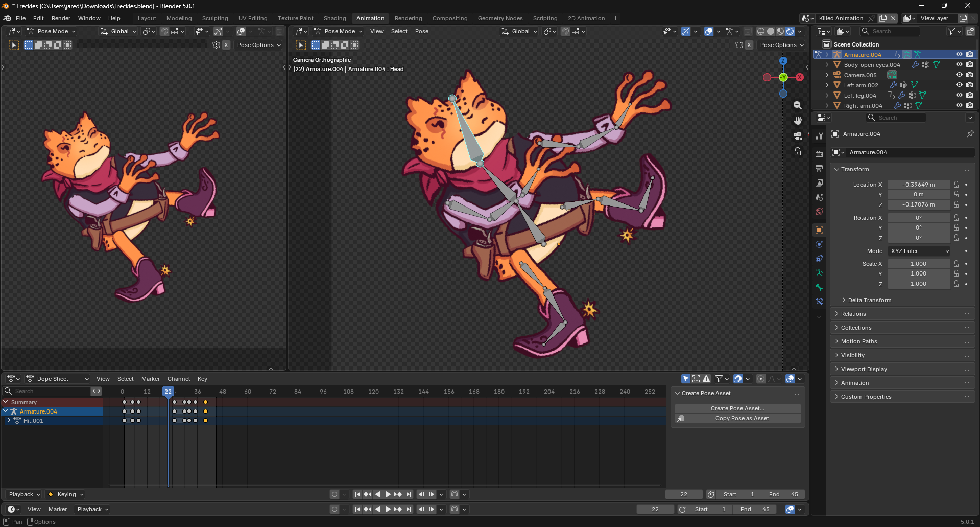Open the Pose Mode dropdown in main viewport
This screenshot has width=980, height=527.
338,31
